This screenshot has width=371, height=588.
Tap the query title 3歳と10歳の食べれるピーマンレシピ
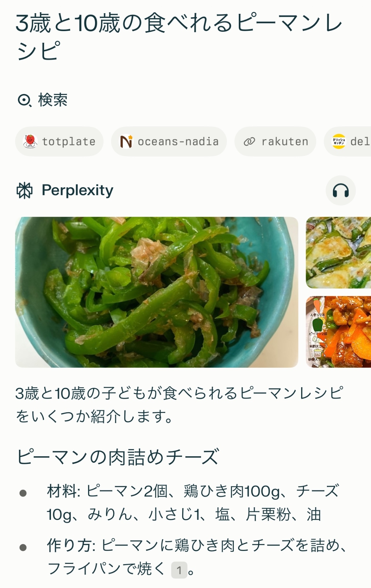(179, 37)
